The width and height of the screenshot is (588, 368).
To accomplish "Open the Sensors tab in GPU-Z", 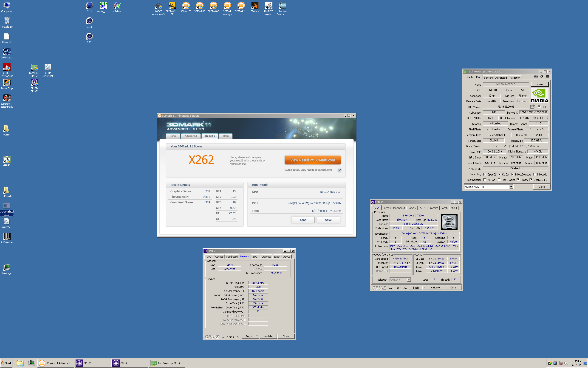I will 488,78.
